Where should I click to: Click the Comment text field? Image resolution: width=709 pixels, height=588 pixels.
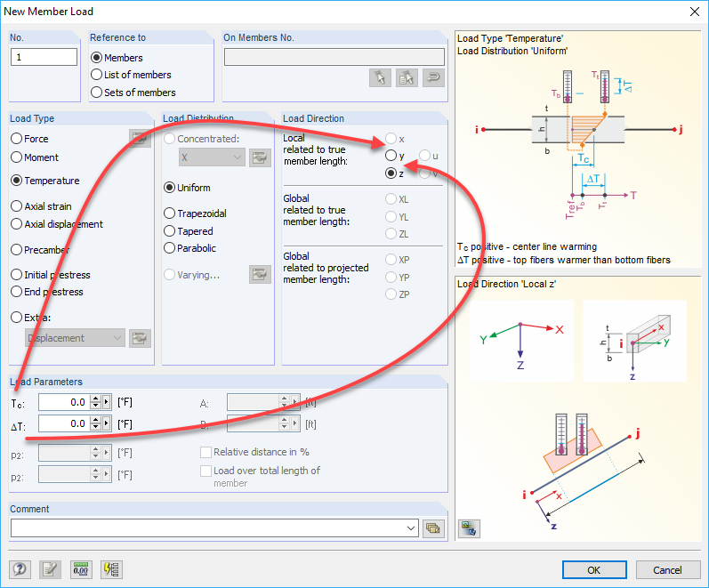point(208,528)
